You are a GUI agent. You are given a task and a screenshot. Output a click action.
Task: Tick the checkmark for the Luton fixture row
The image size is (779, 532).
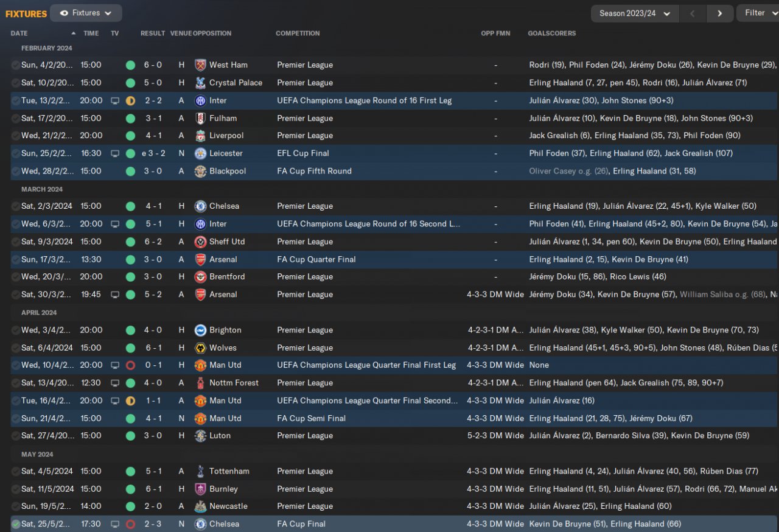coord(15,436)
